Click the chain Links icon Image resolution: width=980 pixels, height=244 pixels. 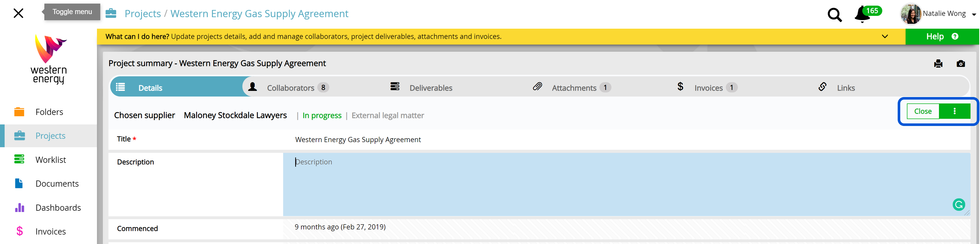tap(823, 87)
